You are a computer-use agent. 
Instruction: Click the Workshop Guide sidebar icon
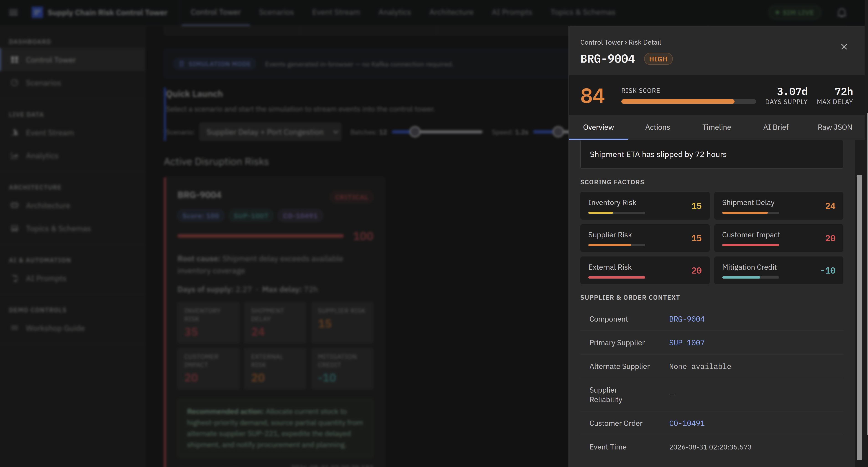[15, 328]
